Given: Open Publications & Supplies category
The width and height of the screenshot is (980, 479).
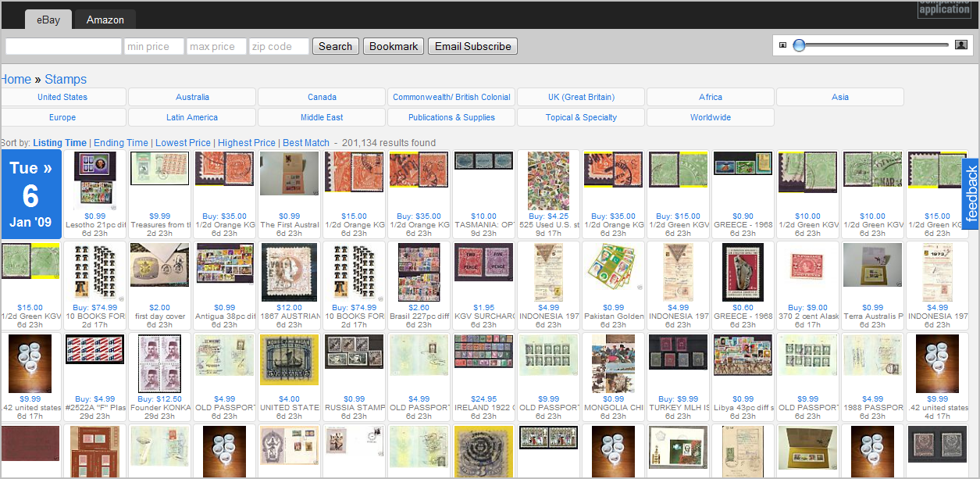Looking at the screenshot, I should click(x=451, y=117).
